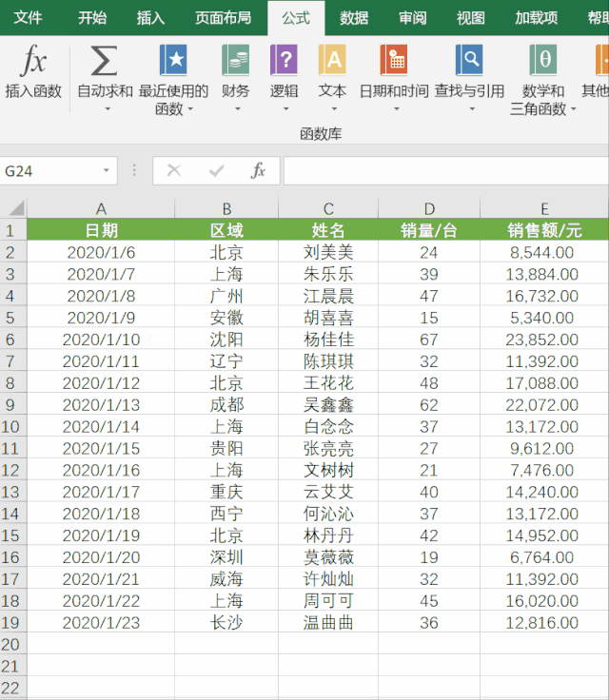Screen dimensions: 609x700
Task: Open the 其他 functions icon at ribbon edge
Action: (601, 60)
